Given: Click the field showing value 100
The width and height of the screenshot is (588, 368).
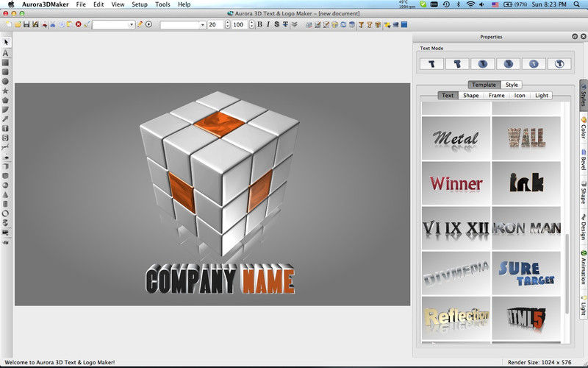Looking at the screenshot, I should click(240, 25).
